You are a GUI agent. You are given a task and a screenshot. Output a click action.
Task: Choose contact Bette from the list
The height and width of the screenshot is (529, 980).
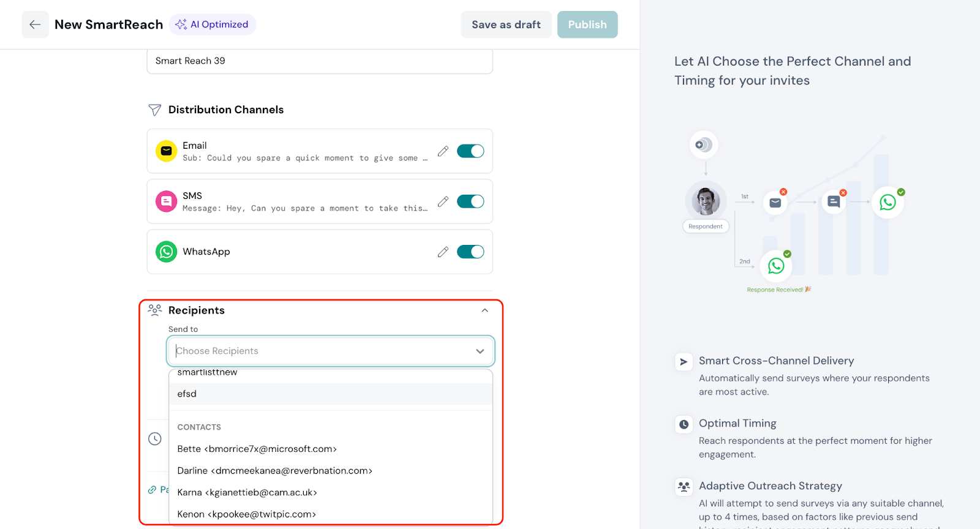tap(257, 449)
